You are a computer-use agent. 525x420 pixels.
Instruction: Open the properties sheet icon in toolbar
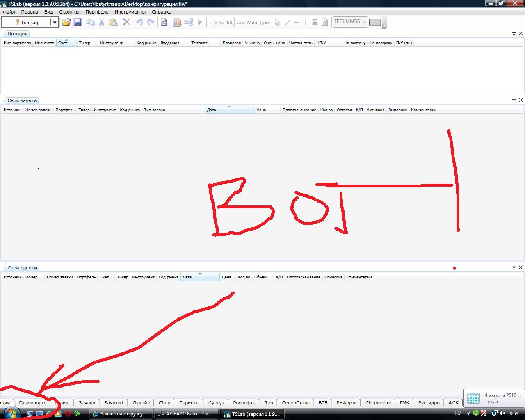[164, 22]
